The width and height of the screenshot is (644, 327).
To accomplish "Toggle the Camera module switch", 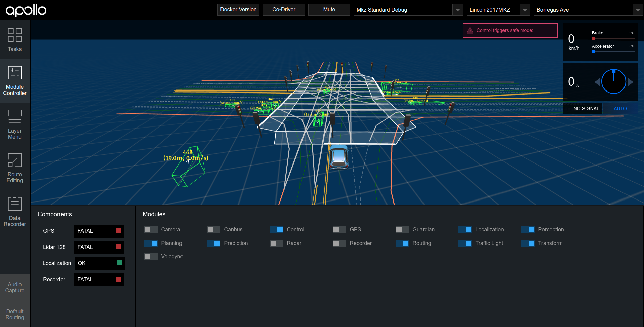I will (151, 230).
